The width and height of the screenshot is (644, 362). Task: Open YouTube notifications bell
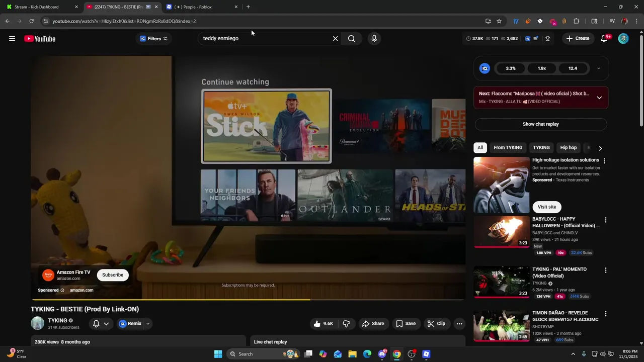point(605,38)
